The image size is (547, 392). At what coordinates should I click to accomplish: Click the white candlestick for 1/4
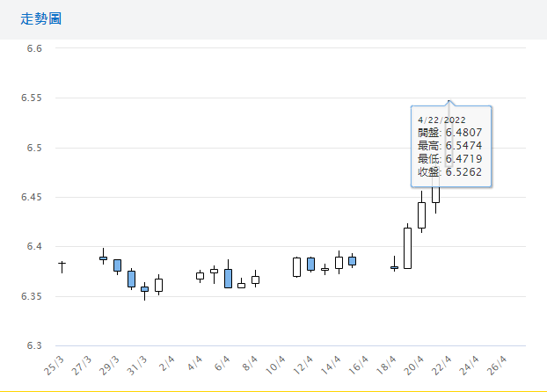click(x=158, y=285)
